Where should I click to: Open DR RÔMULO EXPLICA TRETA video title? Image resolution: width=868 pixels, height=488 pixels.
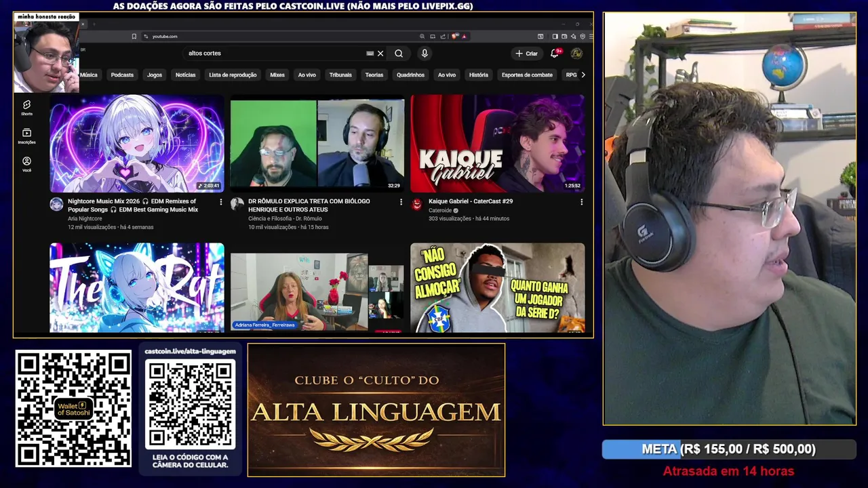(x=309, y=205)
